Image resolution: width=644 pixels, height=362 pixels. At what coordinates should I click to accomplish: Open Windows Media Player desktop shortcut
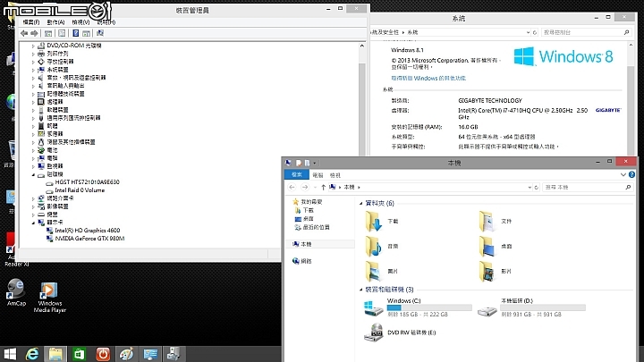click(49, 297)
